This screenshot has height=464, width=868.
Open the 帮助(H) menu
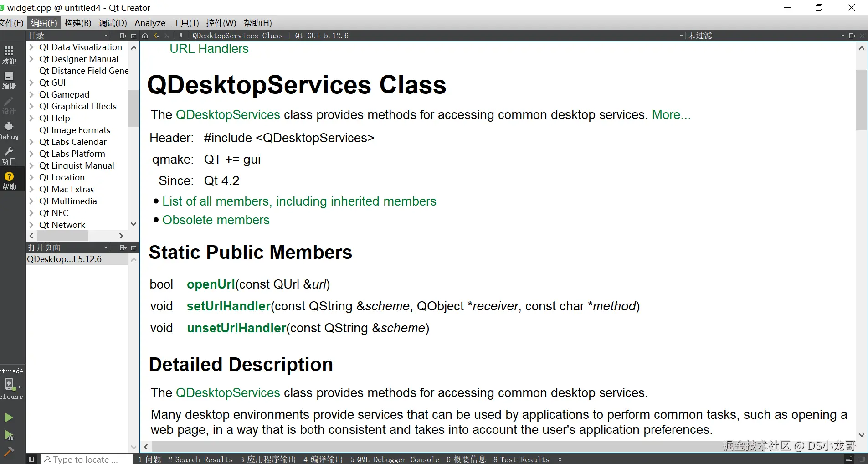[x=257, y=23]
